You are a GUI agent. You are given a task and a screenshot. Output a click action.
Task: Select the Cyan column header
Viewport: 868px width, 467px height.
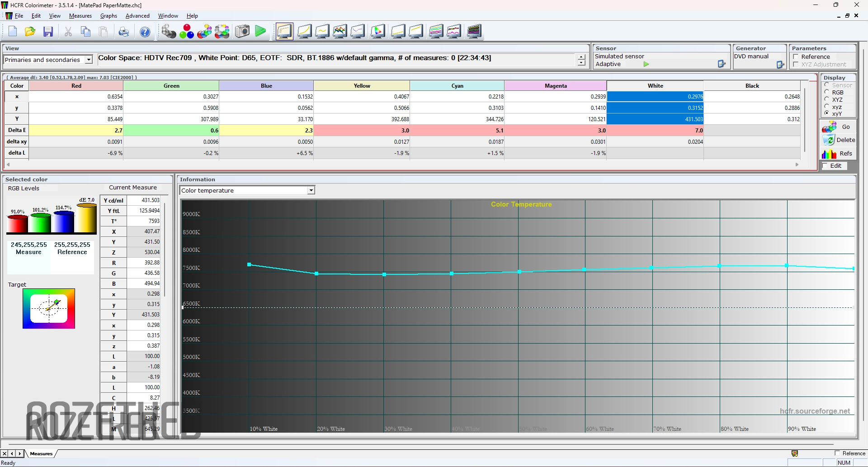(x=457, y=86)
